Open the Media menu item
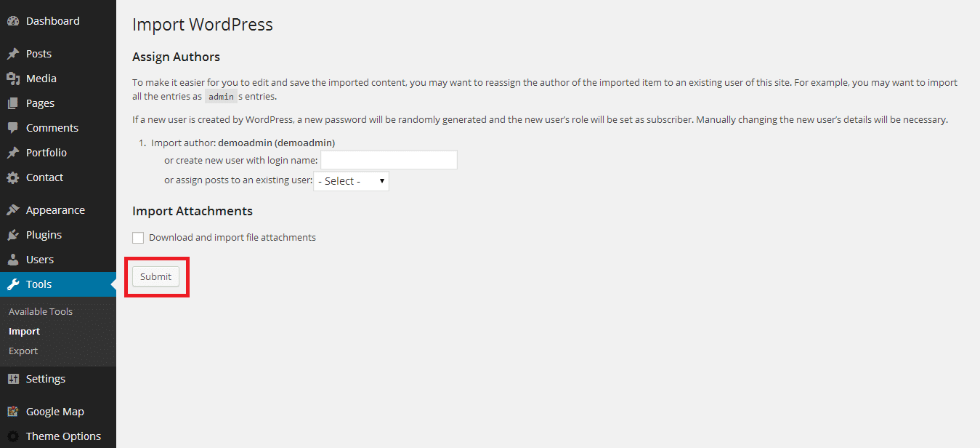Screen dimensions: 980x448 pyautogui.click(x=58, y=79)
